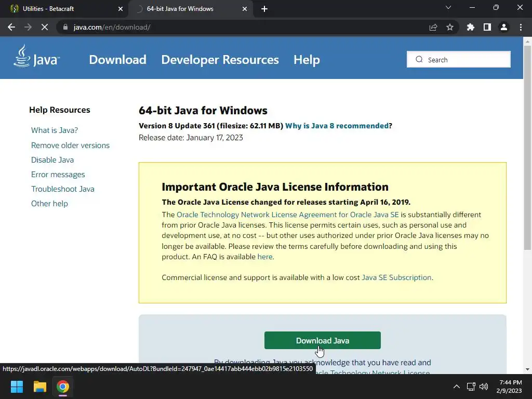
Task: Show hidden system tray icons
Action: click(456, 387)
